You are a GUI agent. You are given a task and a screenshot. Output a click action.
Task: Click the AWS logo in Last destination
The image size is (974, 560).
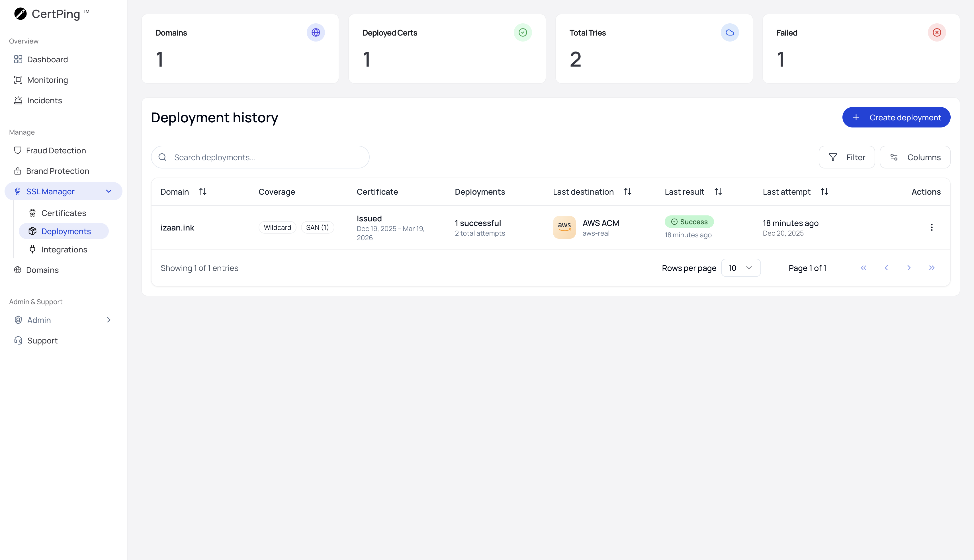tap(564, 227)
